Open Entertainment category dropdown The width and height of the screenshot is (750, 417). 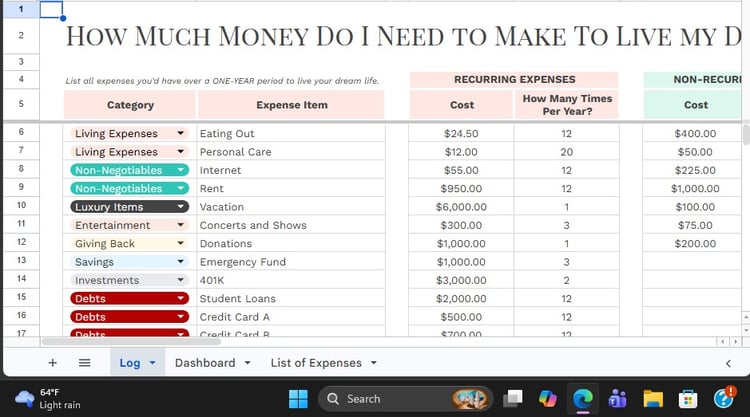[x=180, y=225]
